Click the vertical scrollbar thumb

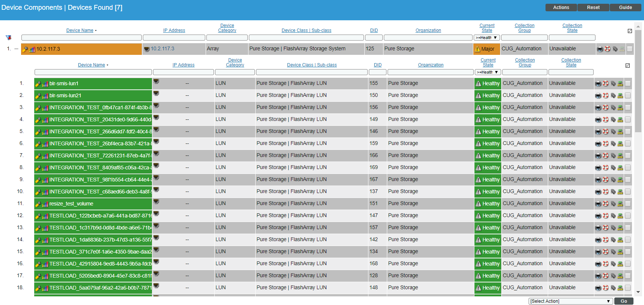(x=638, y=81)
